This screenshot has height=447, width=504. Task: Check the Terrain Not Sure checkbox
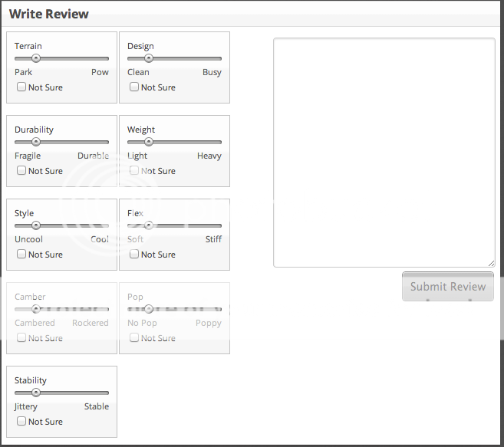(x=21, y=87)
